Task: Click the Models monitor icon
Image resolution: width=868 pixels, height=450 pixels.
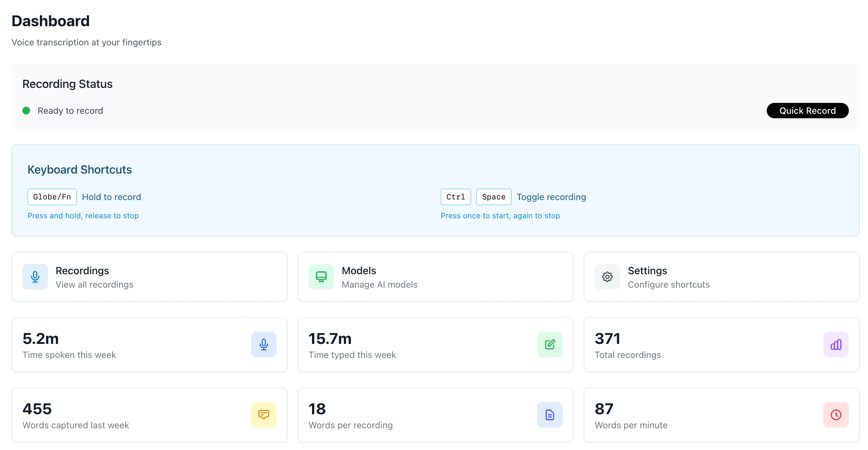Action: point(321,276)
